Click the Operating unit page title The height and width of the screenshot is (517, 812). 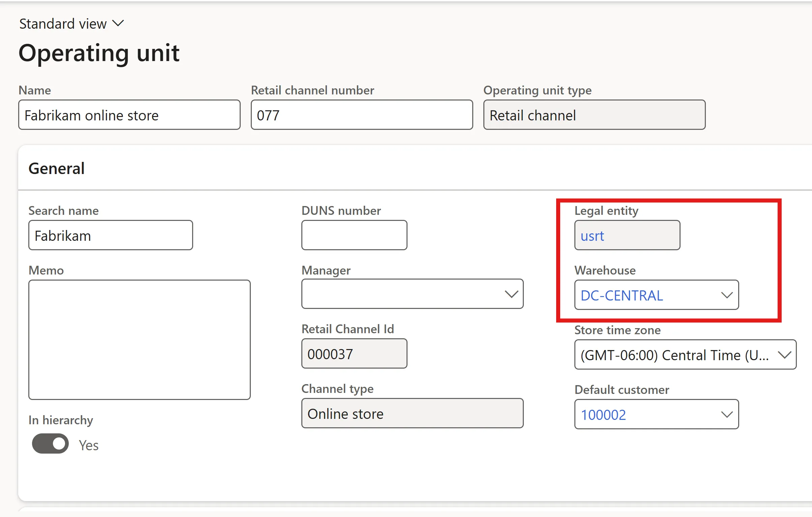click(99, 53)
